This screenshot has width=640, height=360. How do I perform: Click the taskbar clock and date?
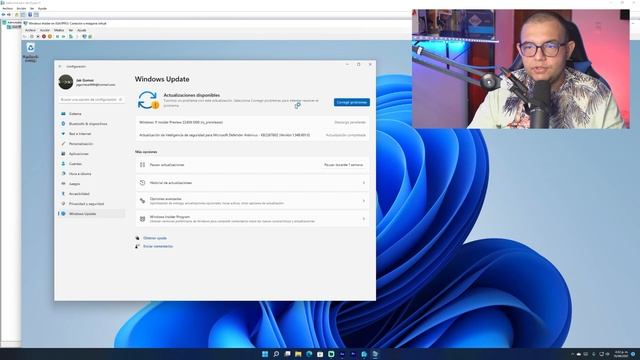point(620,354)
